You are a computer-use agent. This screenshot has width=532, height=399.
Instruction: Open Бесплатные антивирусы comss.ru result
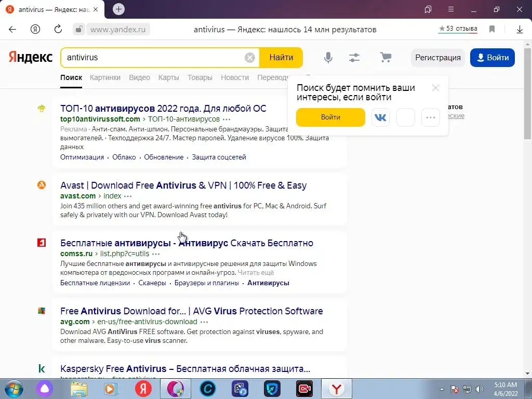(x=187, y=243)
